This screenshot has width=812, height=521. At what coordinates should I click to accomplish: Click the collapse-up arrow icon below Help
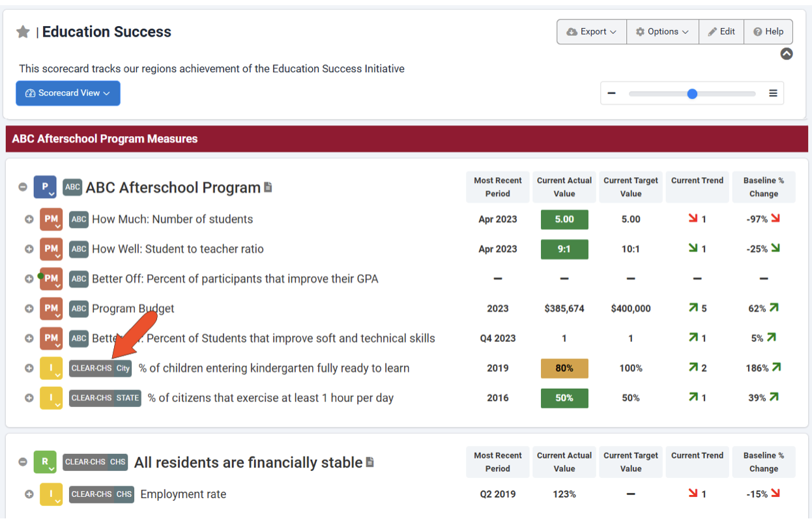click(x=787, y=54)
